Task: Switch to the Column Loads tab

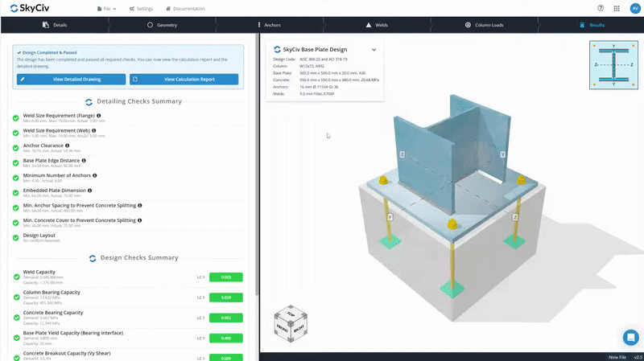Action: click(x=485, y=25)
